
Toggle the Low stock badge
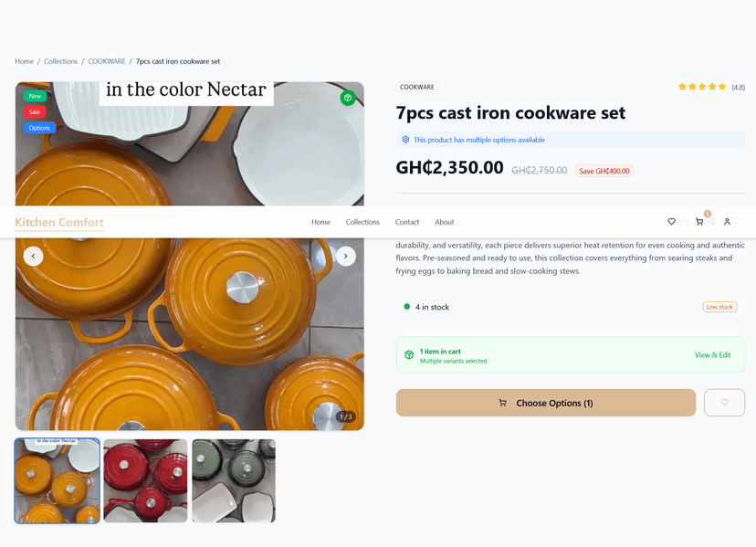(719, 306)
